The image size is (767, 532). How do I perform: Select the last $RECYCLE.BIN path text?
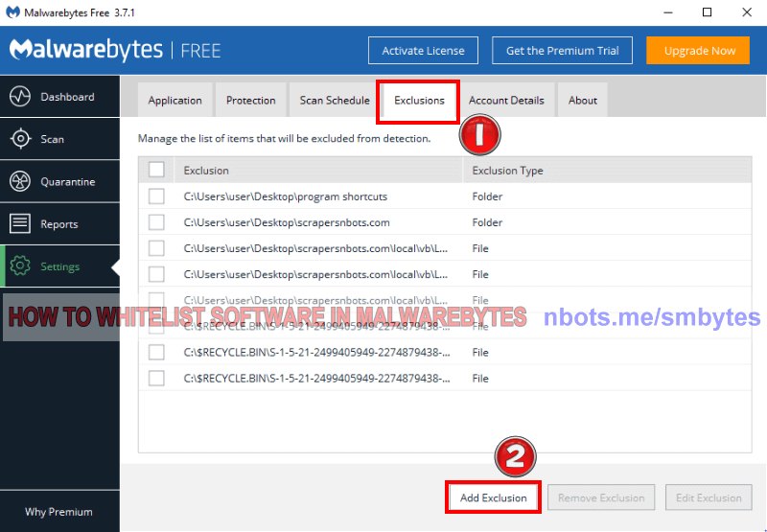(317, 379)
